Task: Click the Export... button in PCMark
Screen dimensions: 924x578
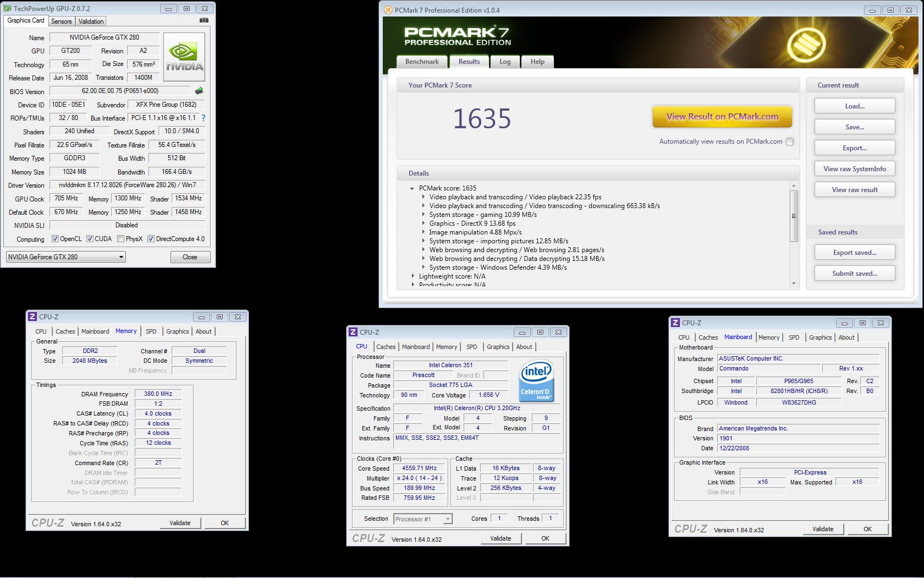Action: [855, 148]
